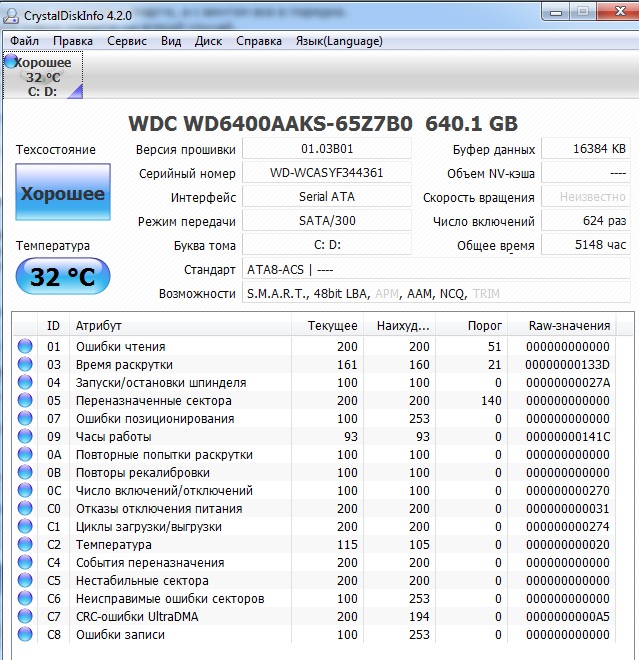Click status orb next to Время раскрутки
The height and width of the screenshot is (660, 639).
point(25,365)
